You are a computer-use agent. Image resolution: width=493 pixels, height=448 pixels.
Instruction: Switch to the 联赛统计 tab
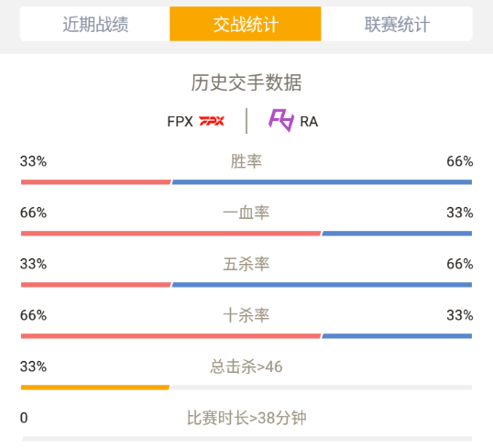(x=397, y=24)
